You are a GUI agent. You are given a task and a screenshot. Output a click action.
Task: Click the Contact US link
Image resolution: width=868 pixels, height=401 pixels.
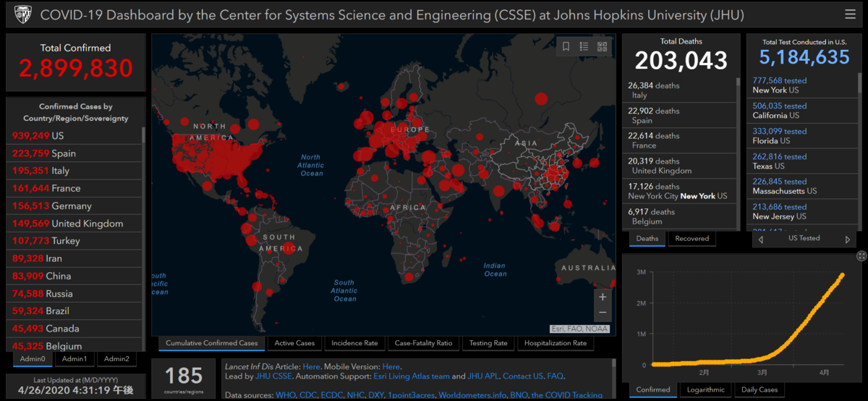click(x=523, y=376)
